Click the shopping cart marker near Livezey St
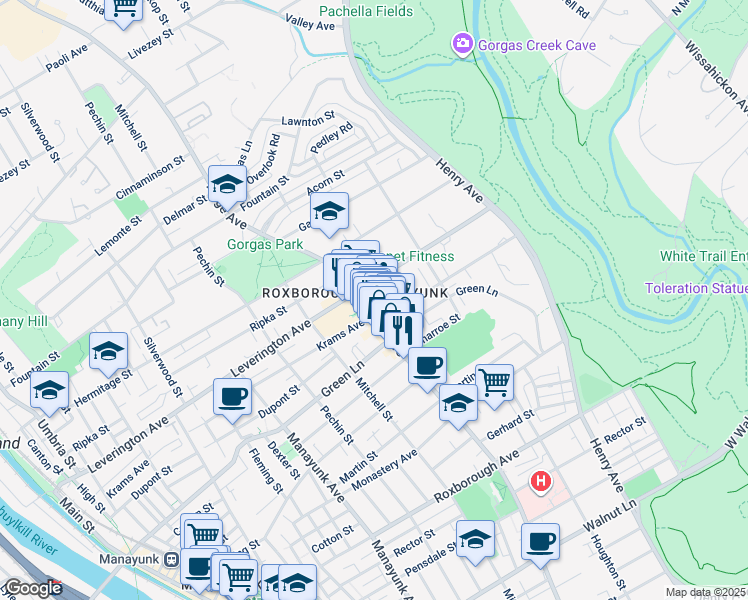This screenshot has height=600, width=748. coord(123,8)
